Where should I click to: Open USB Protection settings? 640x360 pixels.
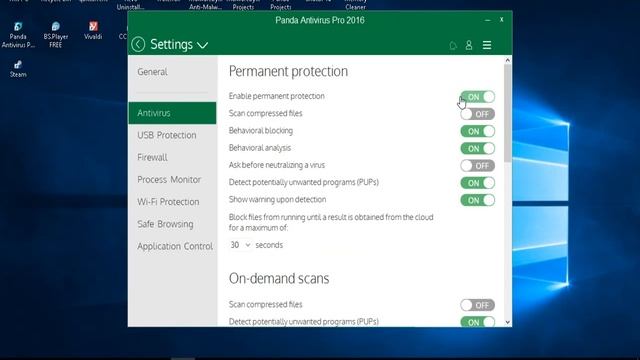tap(172, 135)
